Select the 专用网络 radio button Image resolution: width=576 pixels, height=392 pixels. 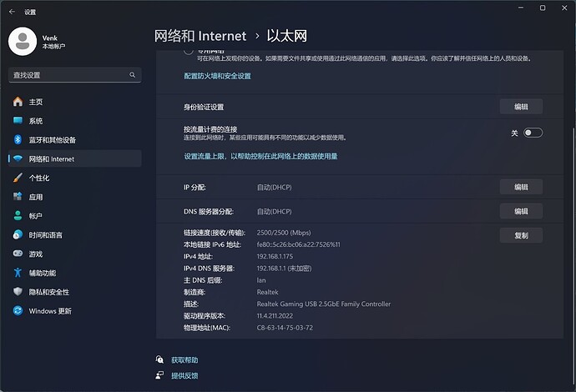(x=189, y=51)
